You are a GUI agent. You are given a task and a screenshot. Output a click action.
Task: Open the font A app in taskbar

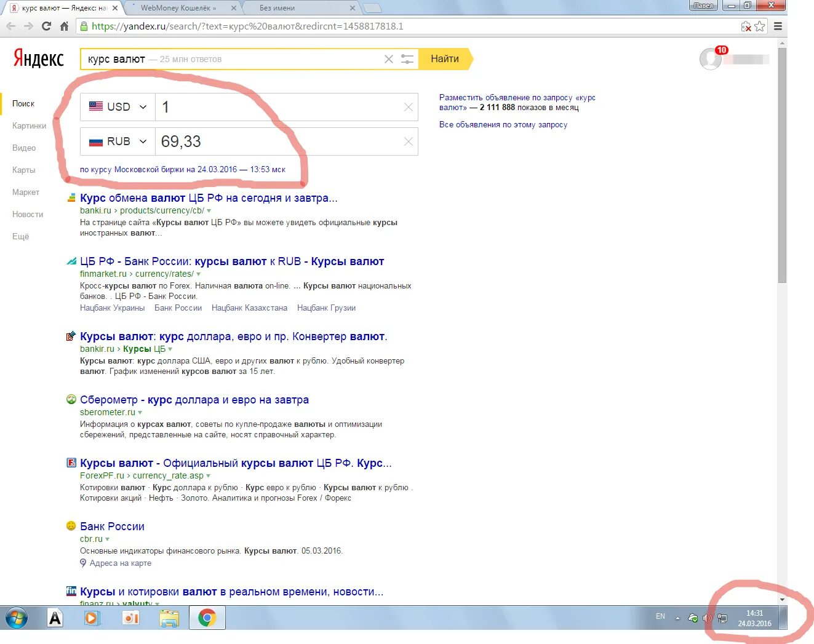(x=55, y=618)
